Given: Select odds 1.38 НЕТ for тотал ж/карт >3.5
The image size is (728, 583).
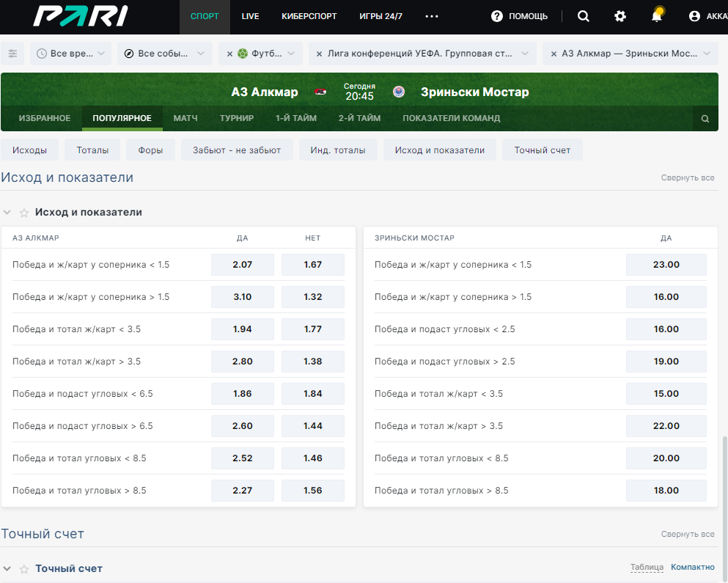Looking at the screenshot, I should pos(313,362).
